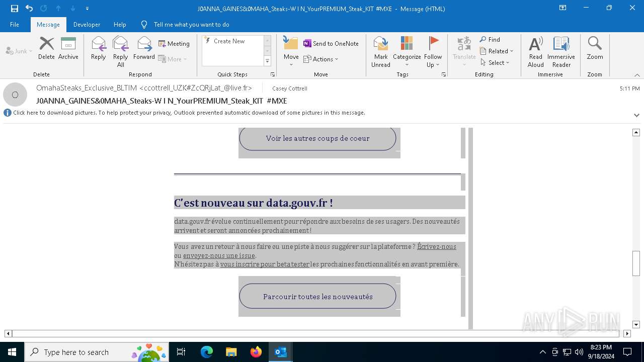Click Find in Editing group

[x=490, y=39]
